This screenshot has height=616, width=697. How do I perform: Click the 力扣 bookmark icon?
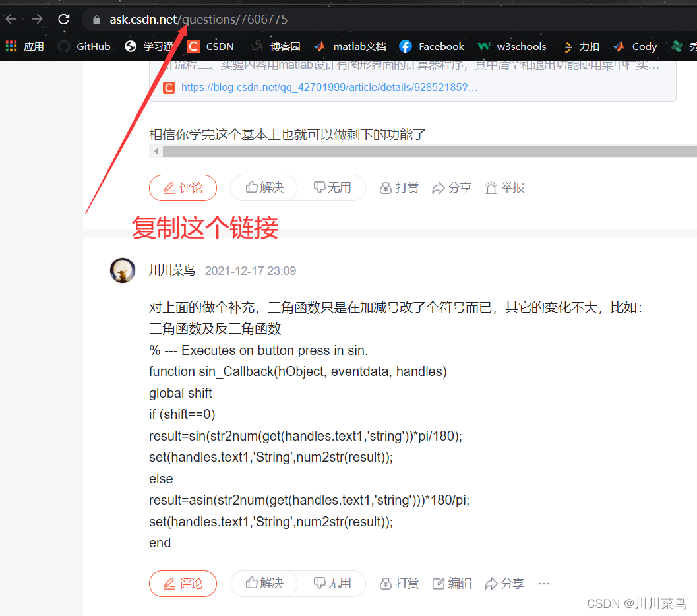567,46
